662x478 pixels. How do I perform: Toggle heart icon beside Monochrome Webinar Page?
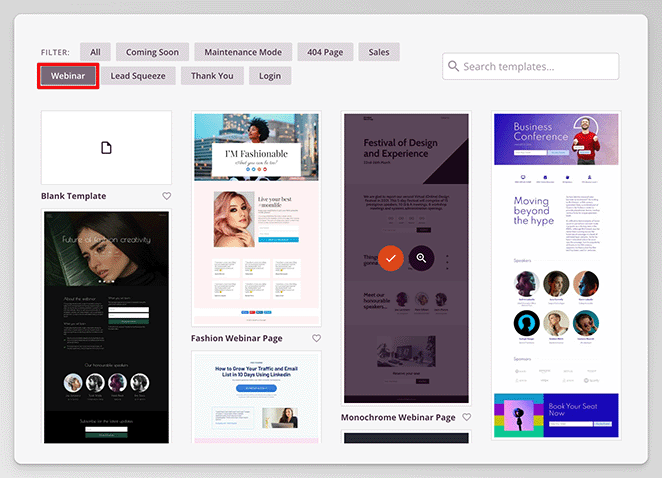tap(466, 417)
